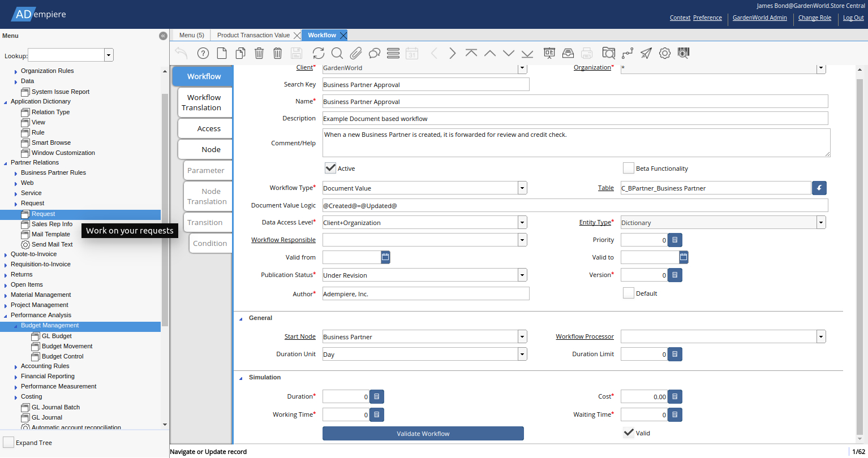Click the zoom button beside Table field

click(819, 188)
